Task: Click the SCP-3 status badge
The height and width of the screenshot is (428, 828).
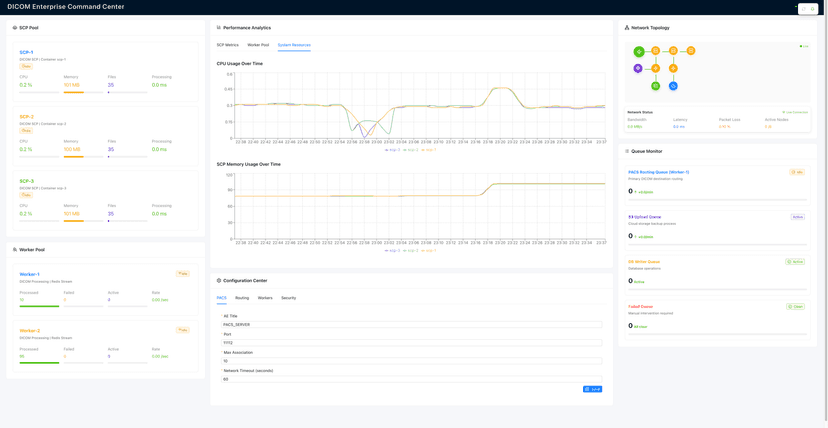Action: [25, 195]
